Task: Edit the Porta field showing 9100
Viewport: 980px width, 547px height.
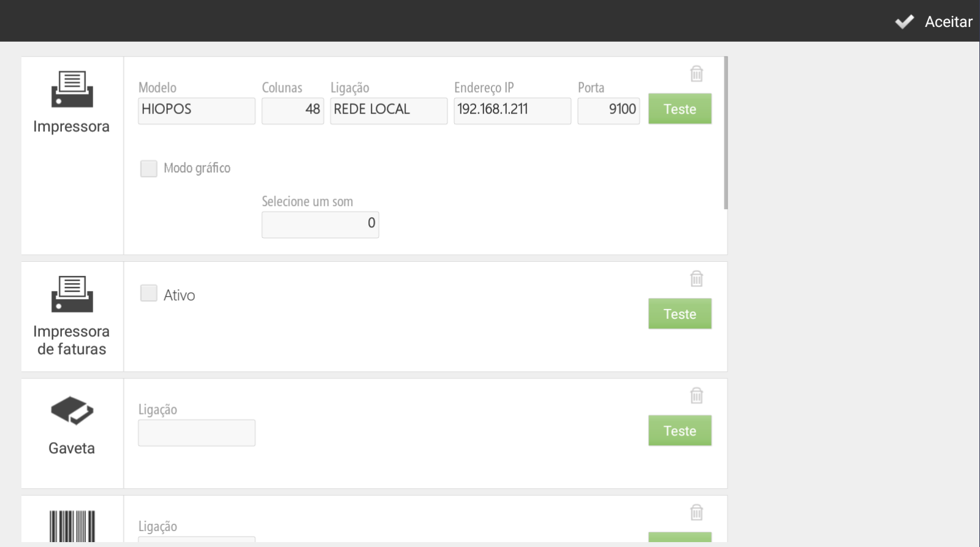Action: tap(609, 111)
